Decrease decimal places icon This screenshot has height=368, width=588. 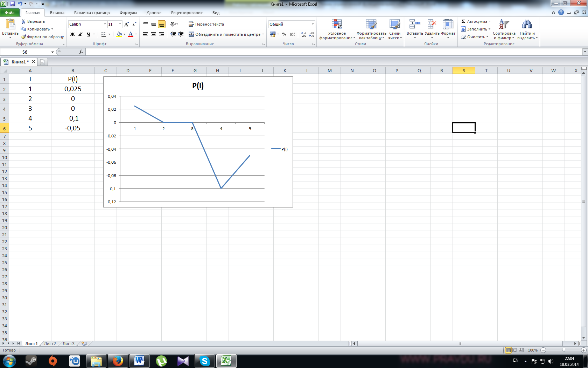(311, 34)
